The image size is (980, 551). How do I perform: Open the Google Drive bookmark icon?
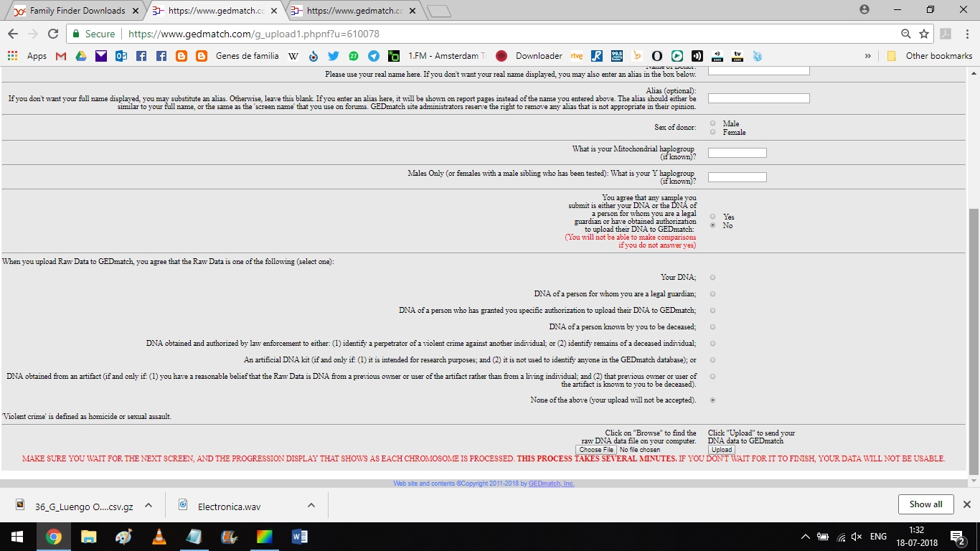point(81,56)
